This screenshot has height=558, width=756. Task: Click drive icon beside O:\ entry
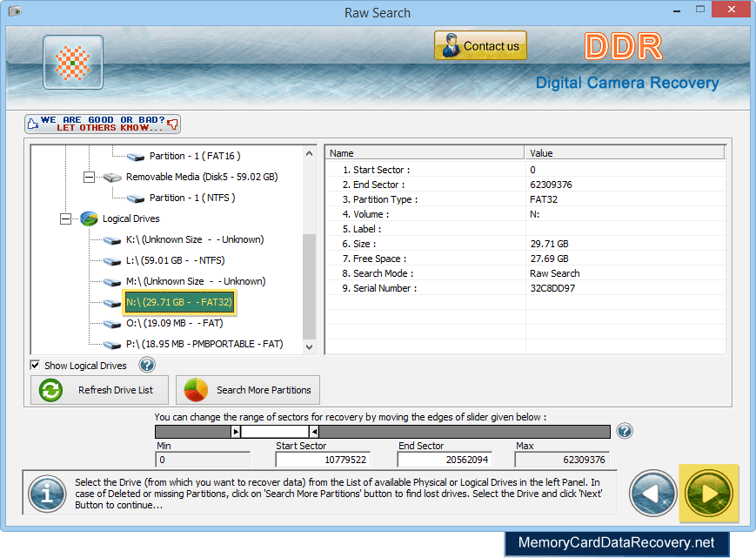point(112,324)
